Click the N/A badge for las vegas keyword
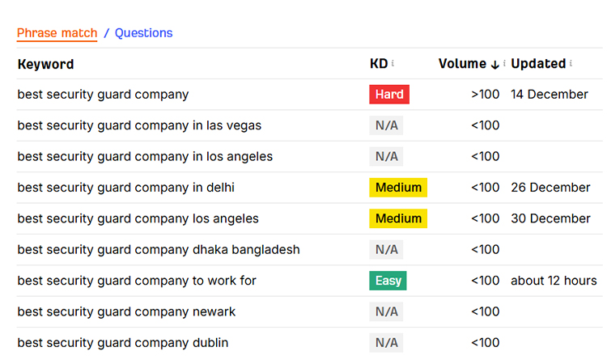The image size is (607, 364). coord(386,125)
